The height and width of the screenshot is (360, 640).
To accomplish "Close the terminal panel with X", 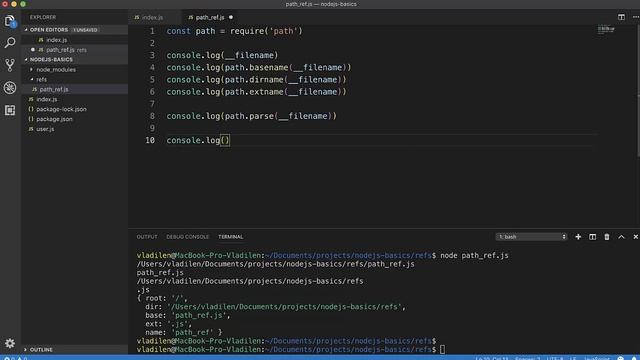I will click(636, 237).
